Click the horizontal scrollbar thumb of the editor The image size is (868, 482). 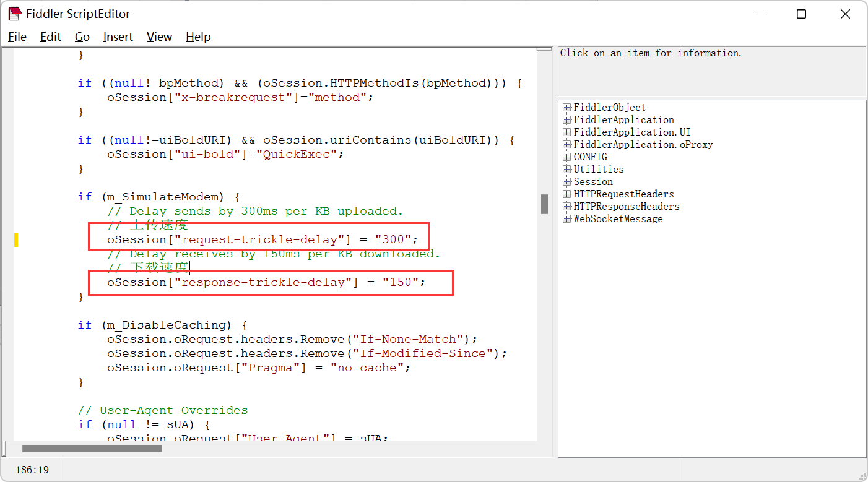click(x=92, y=449)
